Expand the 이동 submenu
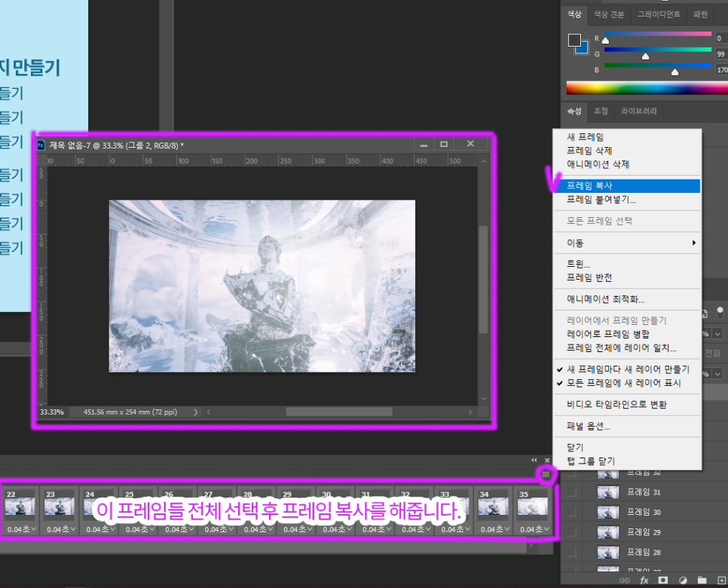 pyautogui.click(x=627, y=243)
